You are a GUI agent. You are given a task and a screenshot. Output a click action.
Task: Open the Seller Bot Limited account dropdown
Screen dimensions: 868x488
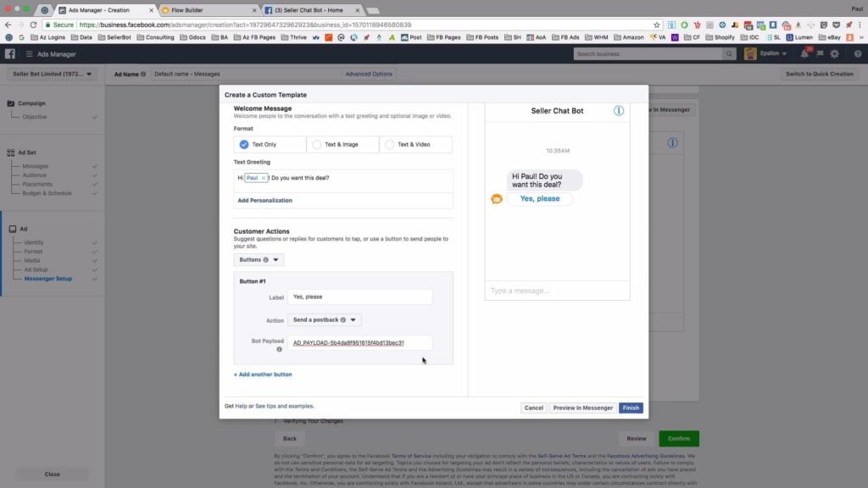[x=52, y=74]
